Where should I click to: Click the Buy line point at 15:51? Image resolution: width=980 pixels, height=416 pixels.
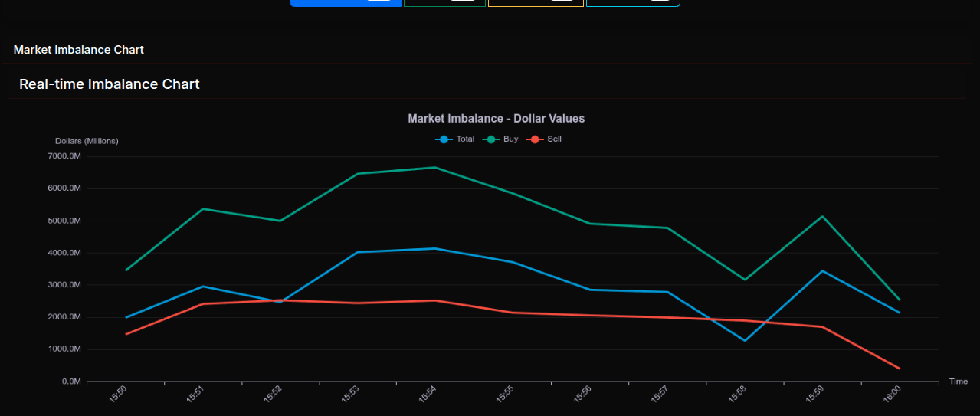203,208
